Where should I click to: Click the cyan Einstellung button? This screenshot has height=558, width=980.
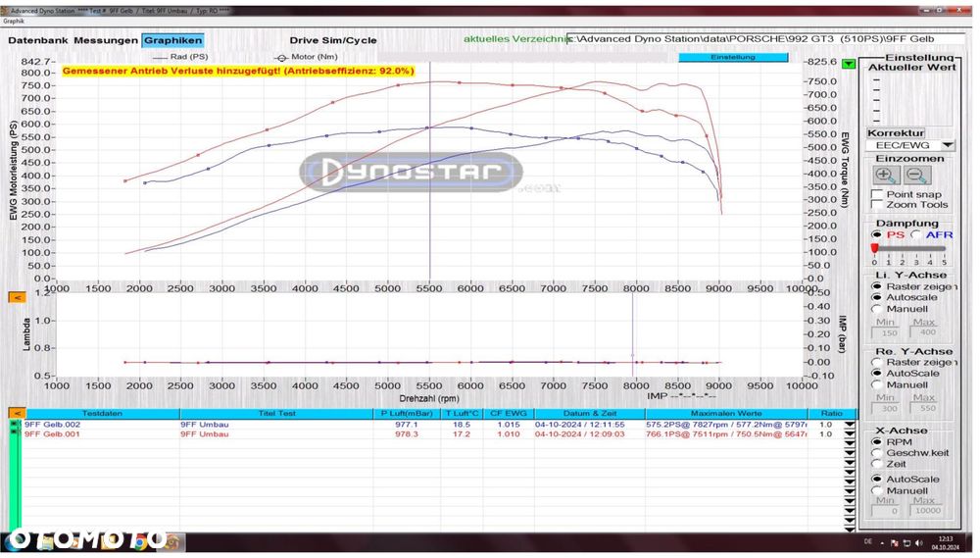coord(733,58)
